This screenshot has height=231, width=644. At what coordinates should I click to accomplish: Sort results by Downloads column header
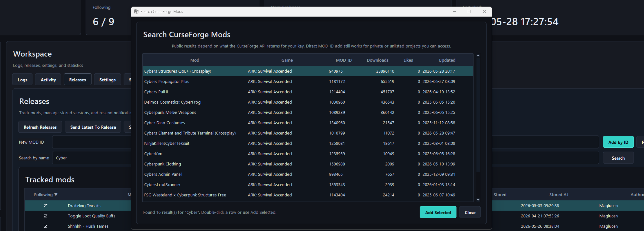pos(377,60)
